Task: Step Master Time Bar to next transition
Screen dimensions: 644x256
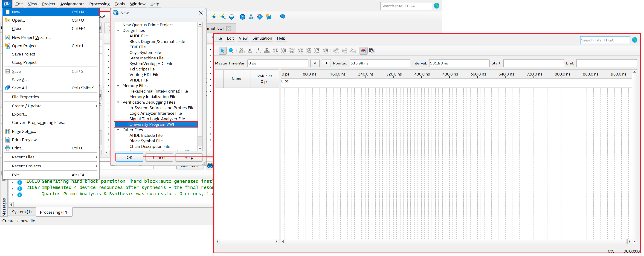Action: (326, 63)
